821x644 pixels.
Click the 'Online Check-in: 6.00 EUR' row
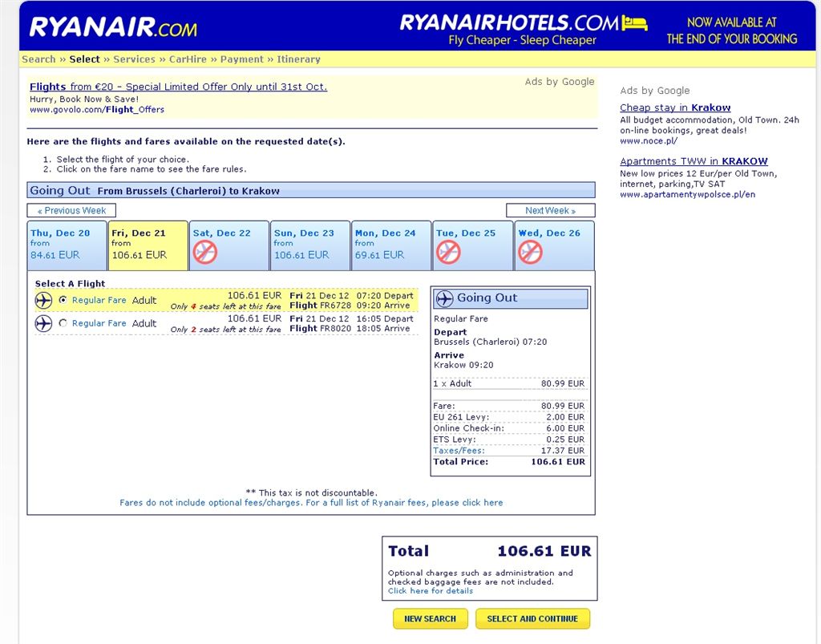tap(509, 428)
